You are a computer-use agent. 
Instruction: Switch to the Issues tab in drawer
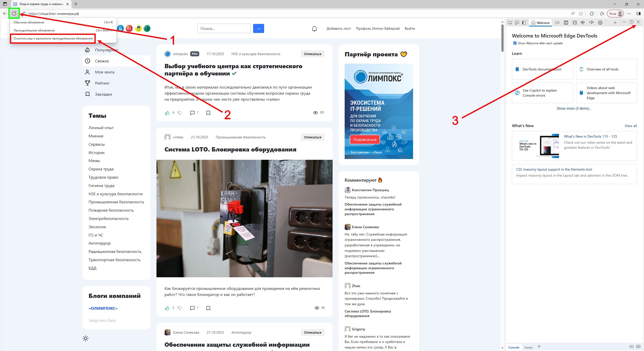(x=528, y=347)
